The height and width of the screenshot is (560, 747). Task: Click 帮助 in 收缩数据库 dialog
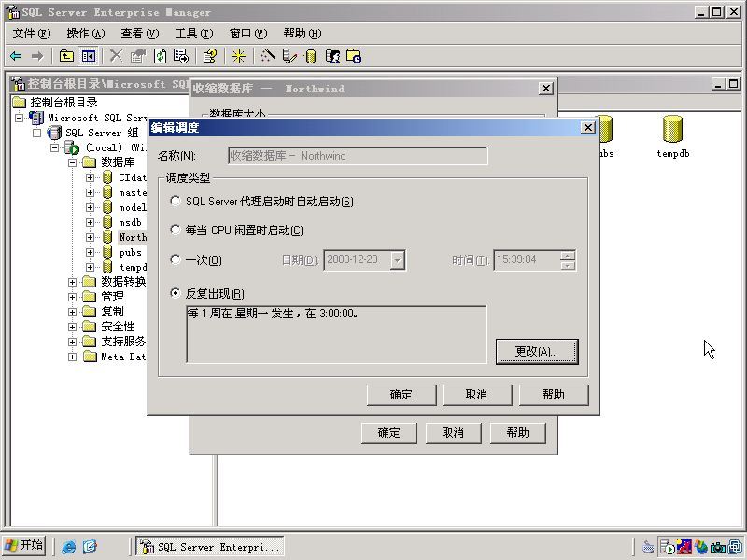(518, 433)
